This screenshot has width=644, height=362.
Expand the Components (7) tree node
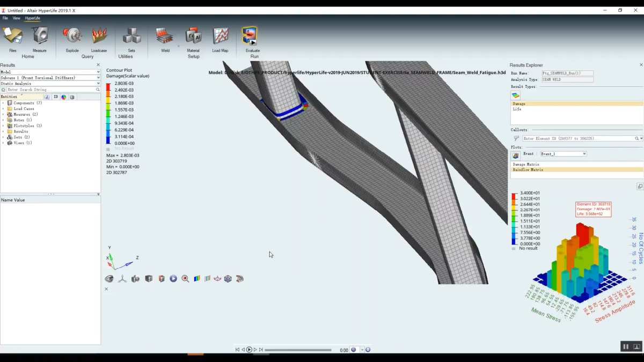pyautogui.click(x=3, y=103)
